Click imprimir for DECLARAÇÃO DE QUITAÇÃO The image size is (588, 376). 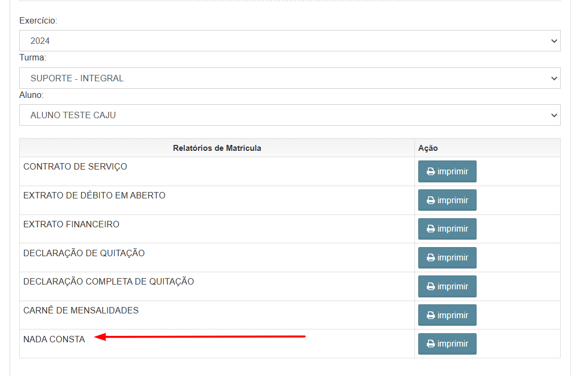[x=447, y=258]
